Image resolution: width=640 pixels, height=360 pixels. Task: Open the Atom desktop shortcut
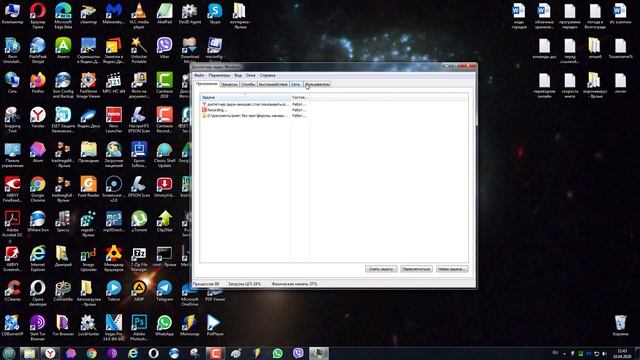coord(38,152)
